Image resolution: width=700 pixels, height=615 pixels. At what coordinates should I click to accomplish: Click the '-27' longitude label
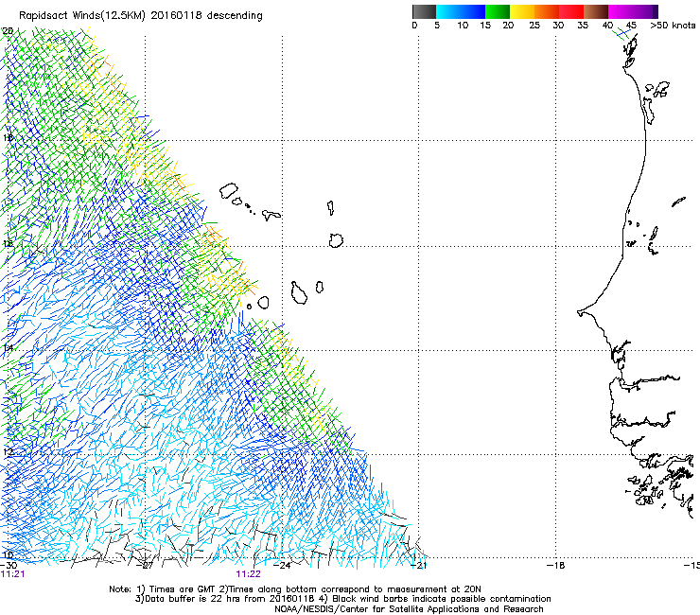pos(147,565)
